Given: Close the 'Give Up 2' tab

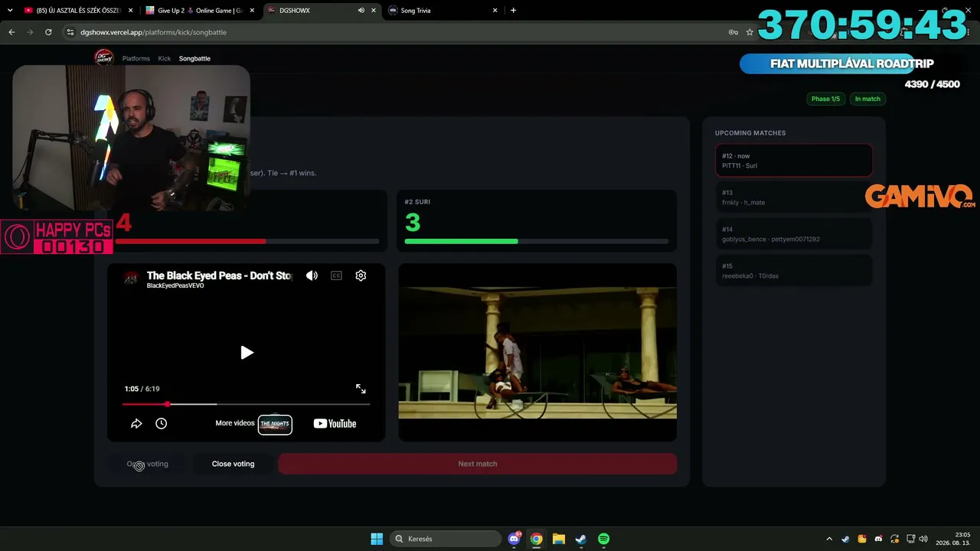Looking at the screenshot, I should 252,11.
